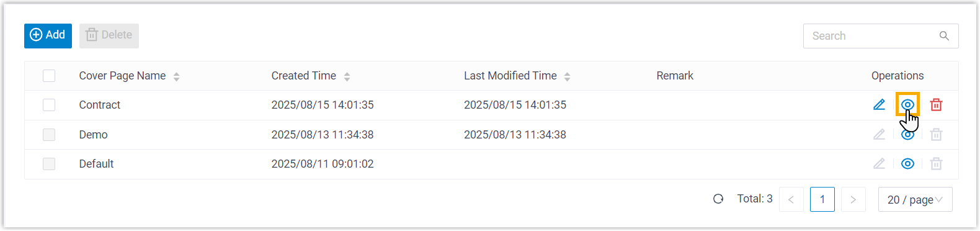980x231 pixels.
Task: Preview the Default cover page
Action: (907, 164)
